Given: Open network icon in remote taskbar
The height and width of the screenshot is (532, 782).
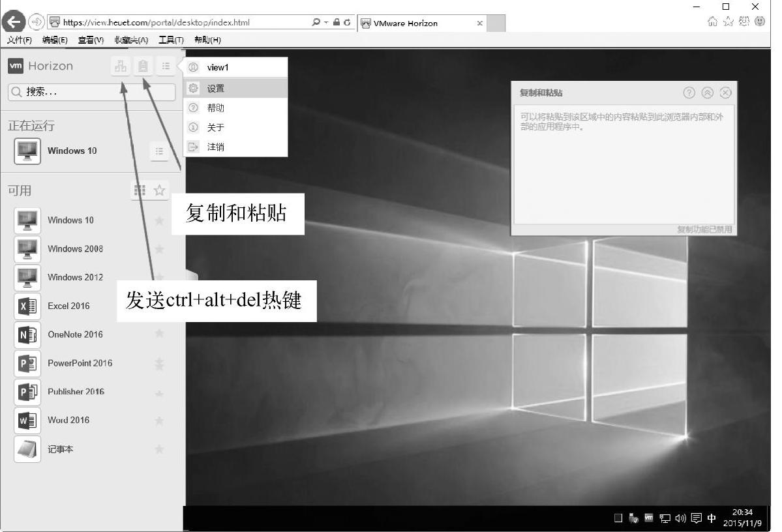Looking at the screenshot, I should pyautogui.click(x=665, y=518).
